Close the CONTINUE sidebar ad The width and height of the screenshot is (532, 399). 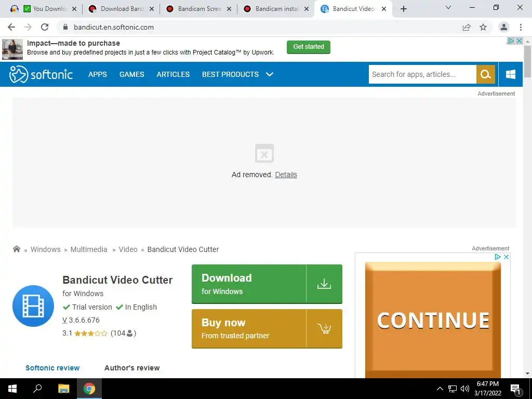click(506, 257)
